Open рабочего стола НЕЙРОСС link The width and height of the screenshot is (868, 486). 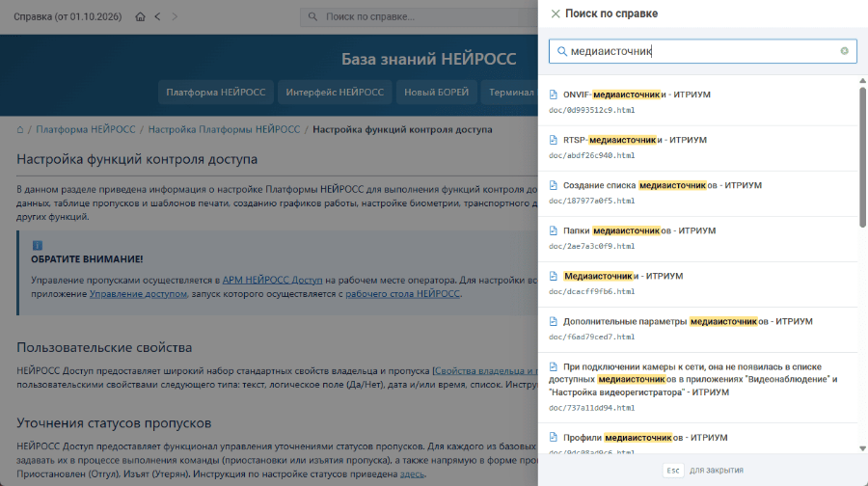coord(402,294)
